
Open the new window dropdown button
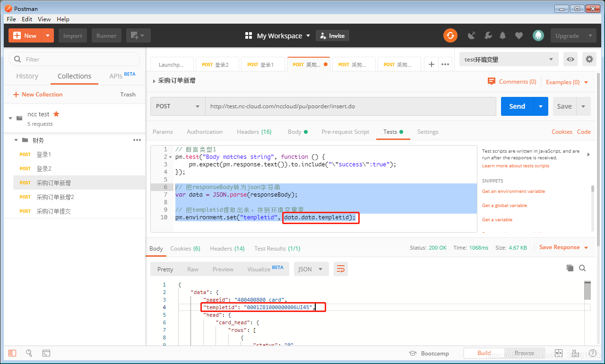point(138,35)
